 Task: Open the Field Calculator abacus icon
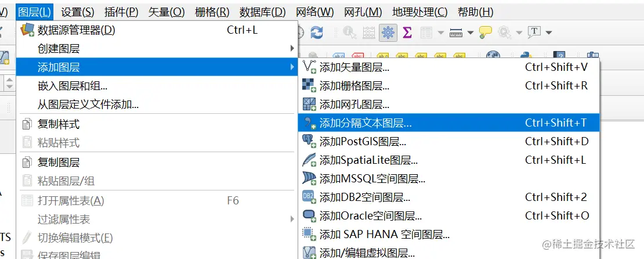(369, 32)
